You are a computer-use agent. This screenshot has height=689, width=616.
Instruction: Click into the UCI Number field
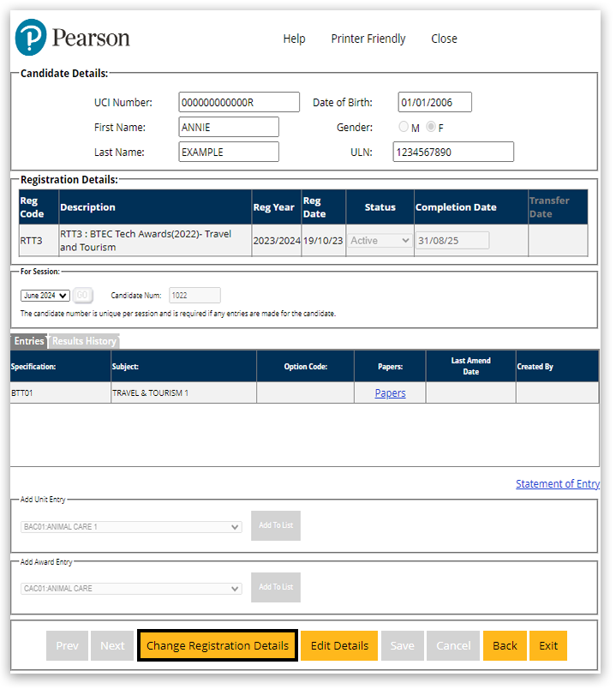click(x=239, y=103)
